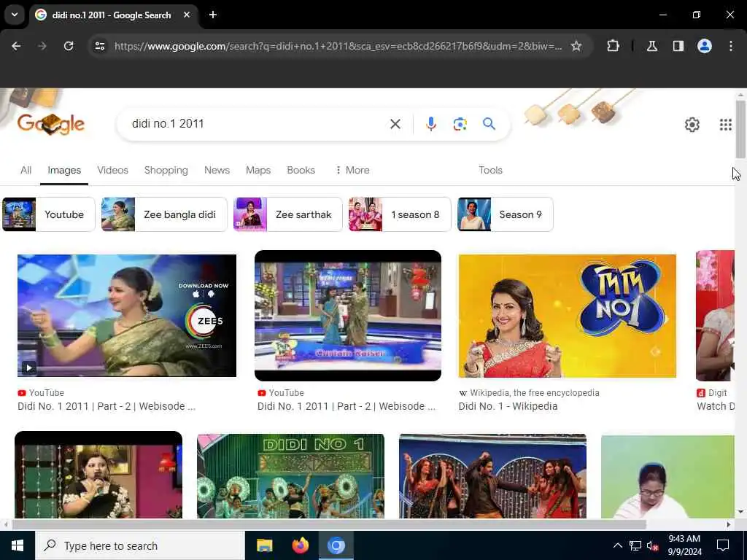Switch to the News tab
The height and width of the screenshot is (560, 747).
coord(217,170)
